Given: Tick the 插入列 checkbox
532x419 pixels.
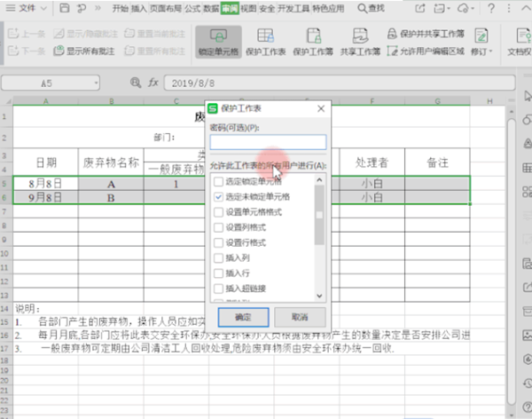Looking at the screenshot, I should pos(218,257).
